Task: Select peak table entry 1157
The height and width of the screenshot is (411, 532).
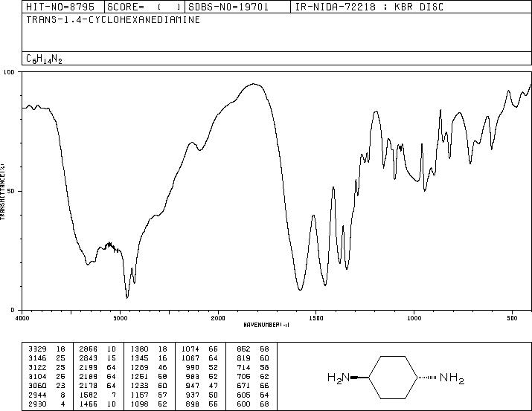Action: tap(139, 395)
